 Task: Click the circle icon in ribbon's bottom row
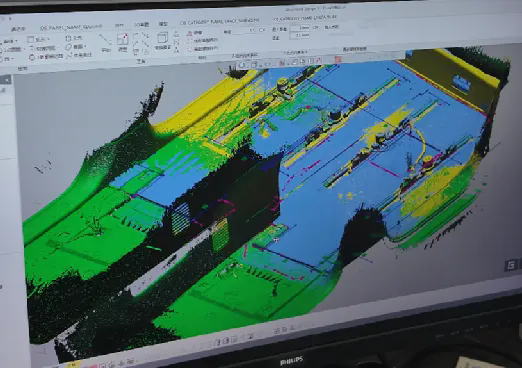(x=32, y=57)
